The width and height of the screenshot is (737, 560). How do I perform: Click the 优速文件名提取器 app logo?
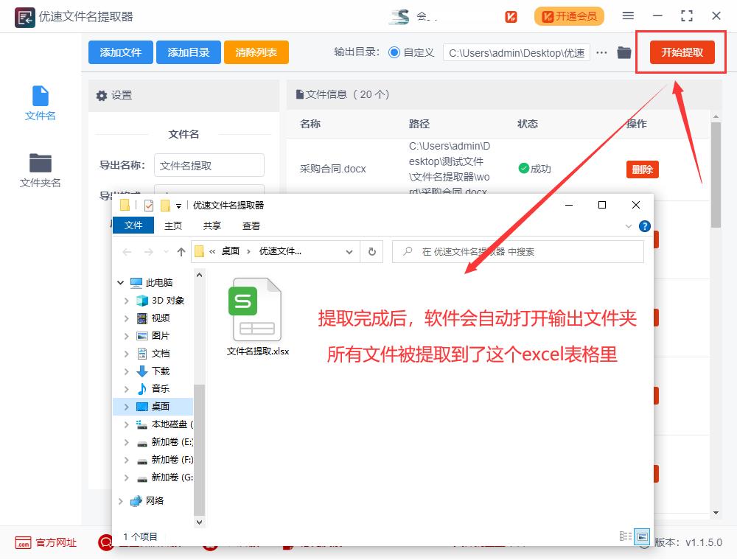pos(25,15)
